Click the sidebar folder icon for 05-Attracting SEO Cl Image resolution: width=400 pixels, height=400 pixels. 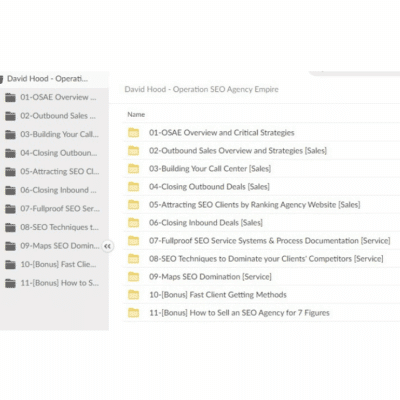(10, 172)
